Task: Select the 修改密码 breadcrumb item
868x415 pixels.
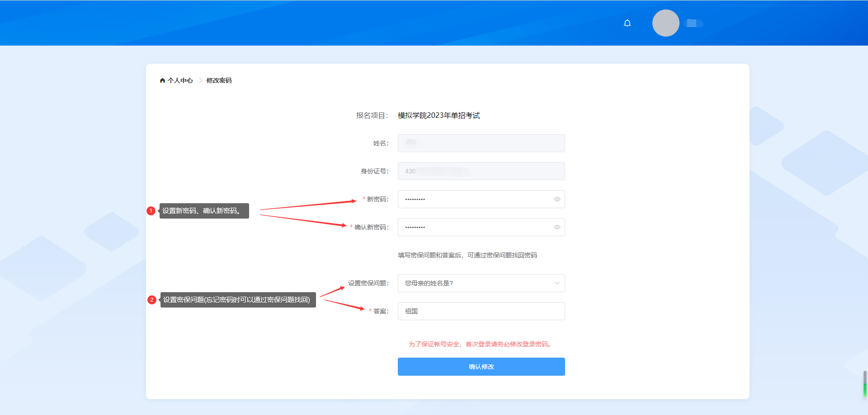Action: (x=218, y=80)
